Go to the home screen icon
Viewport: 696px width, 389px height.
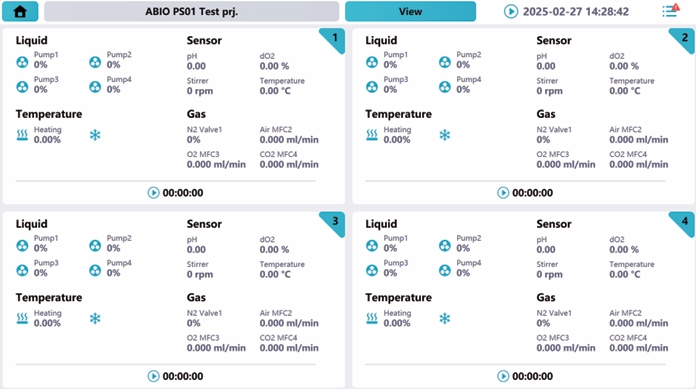[20, 12]
